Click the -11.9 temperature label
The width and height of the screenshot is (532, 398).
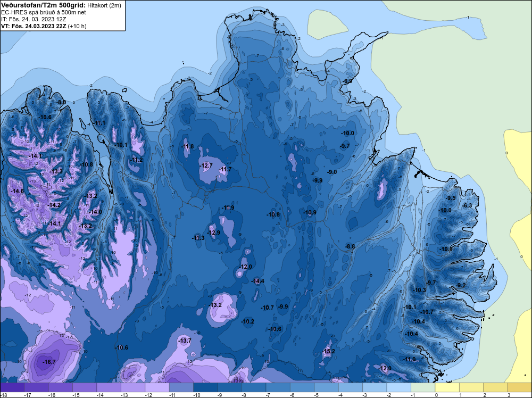[228, 208]
